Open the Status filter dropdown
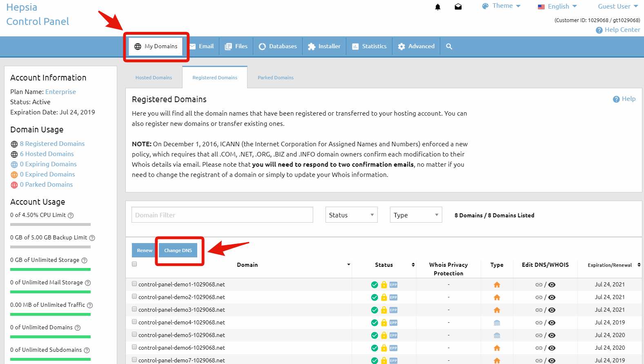This screenshot has height=364, width=644. 351,215
